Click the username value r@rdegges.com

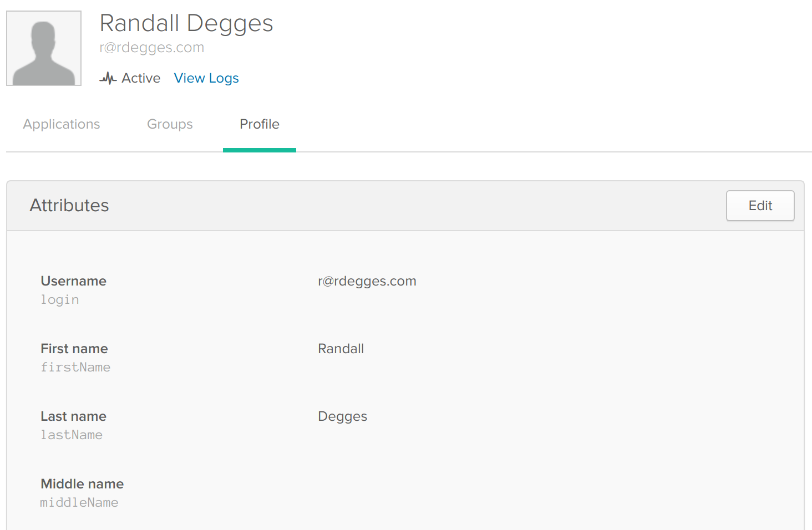[x=367, y=281]
